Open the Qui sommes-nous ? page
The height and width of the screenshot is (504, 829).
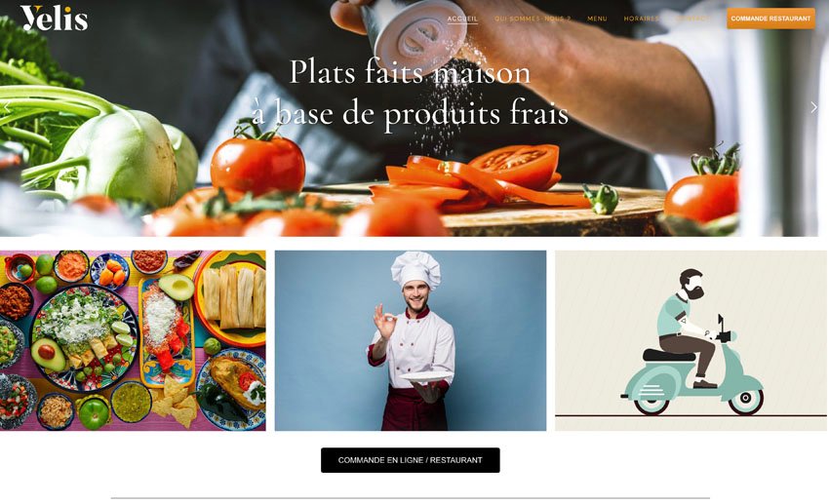533,19
